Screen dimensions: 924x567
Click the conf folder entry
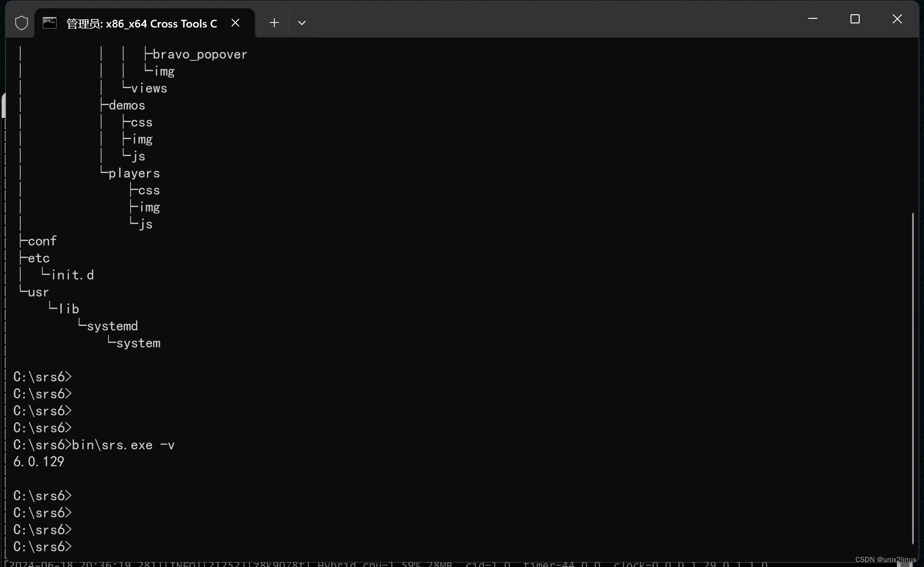42,241
